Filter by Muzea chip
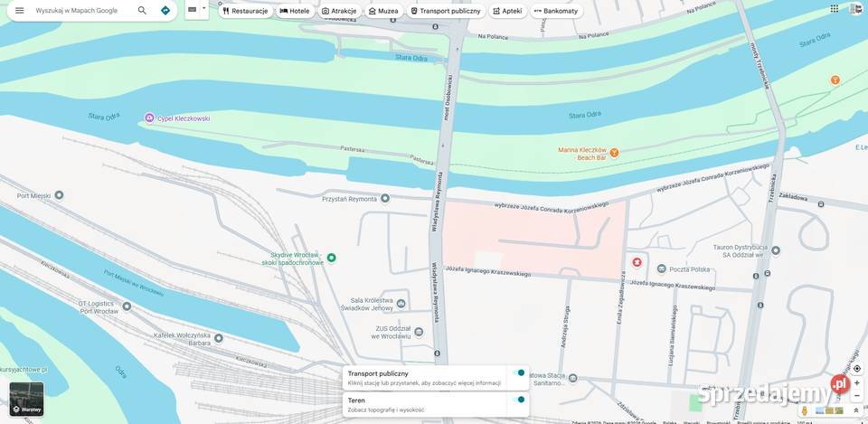868x424 pixels. [x=383, y=11]
